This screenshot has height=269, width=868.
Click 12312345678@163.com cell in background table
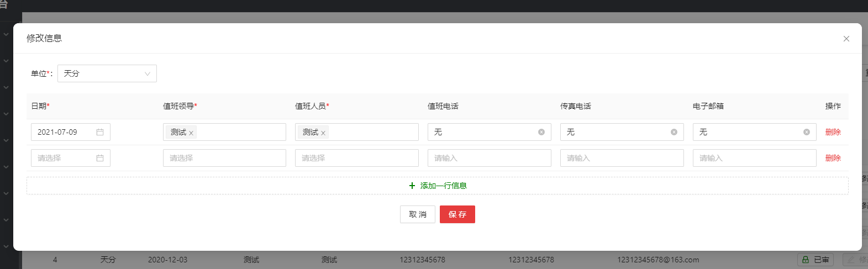pyautogui.click(x=658, y=260)
